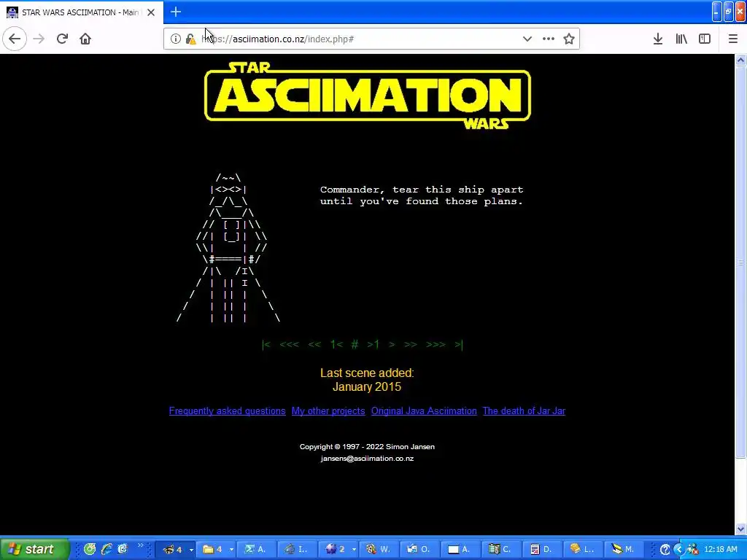
Task: Open page actions three-dot menu
Action: coord(549,39)
